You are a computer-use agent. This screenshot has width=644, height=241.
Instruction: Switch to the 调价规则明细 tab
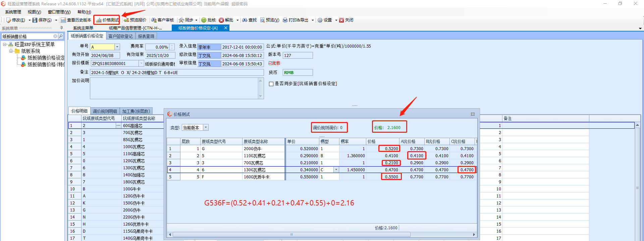click(105, 111)
